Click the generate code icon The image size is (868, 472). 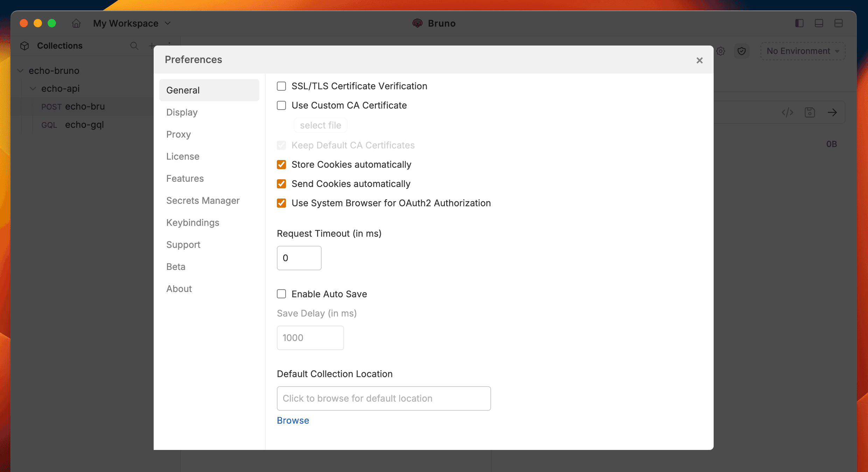(x=787, y=112)
